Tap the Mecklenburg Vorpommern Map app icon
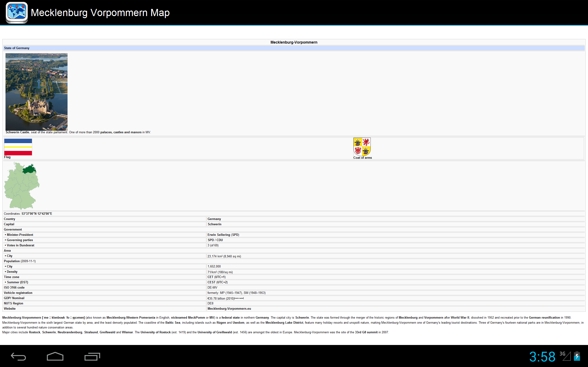588x367 pixels. (x=17, y=13)
